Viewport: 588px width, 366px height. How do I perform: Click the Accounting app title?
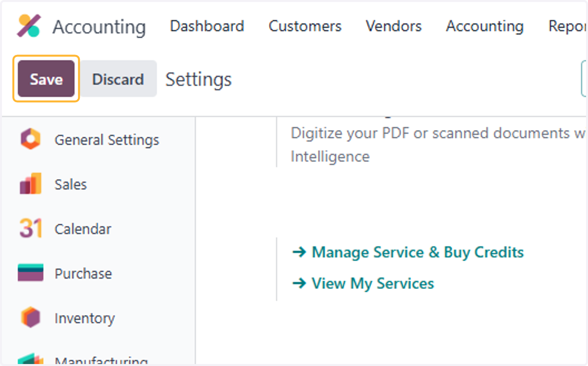99,26
